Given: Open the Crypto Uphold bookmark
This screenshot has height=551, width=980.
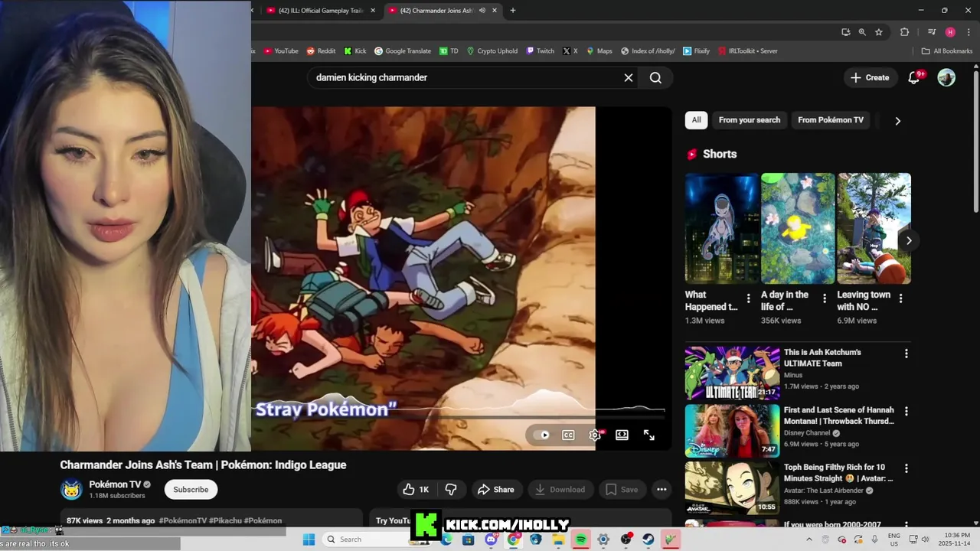Looking at the screenshot, I should click(x=492, y=51).
